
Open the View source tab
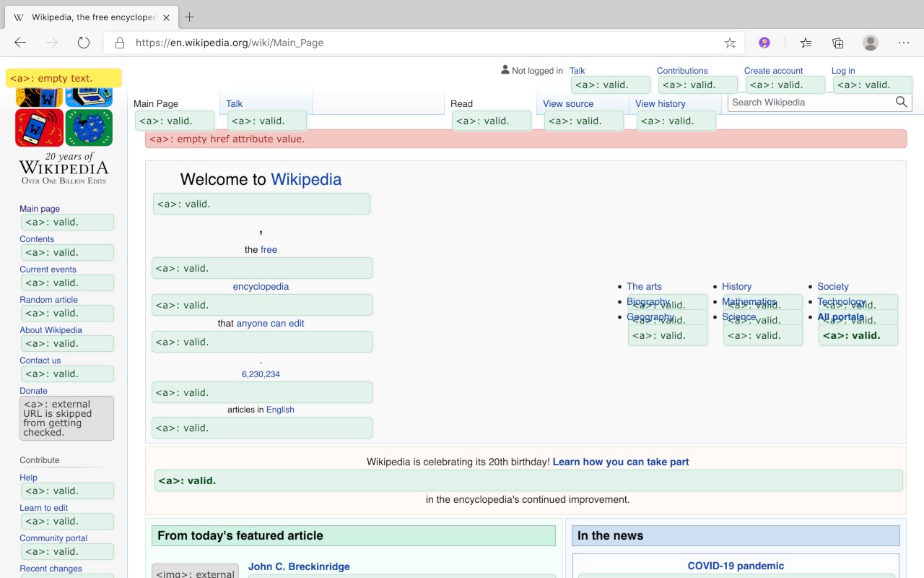[x=568, y=103]
